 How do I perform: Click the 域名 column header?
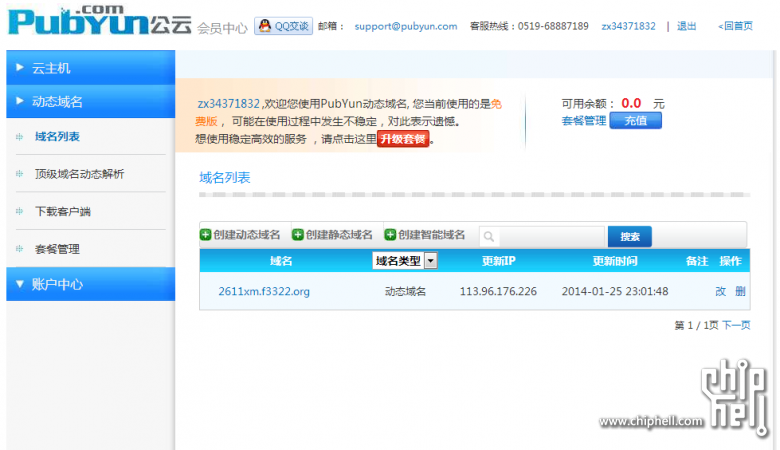point(281,261)
